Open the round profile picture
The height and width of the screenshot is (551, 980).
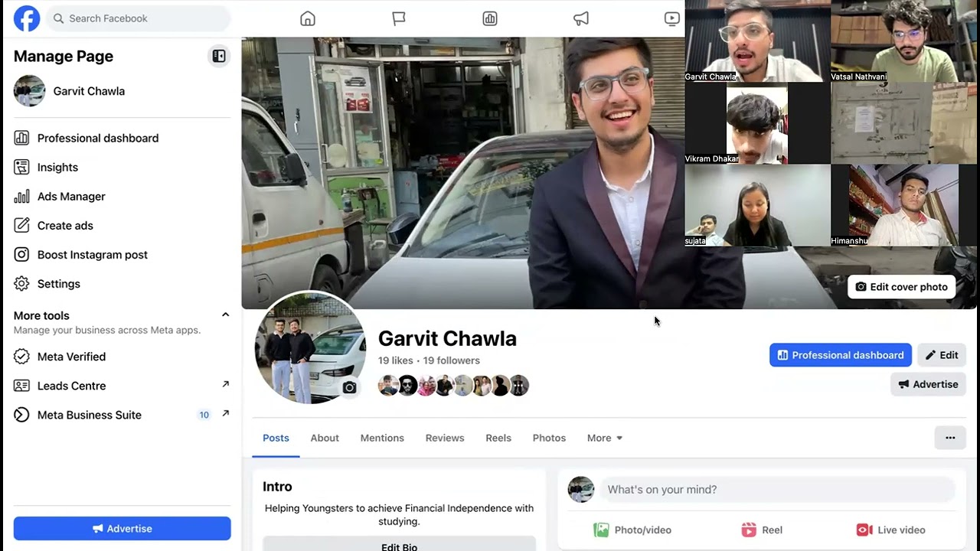coord(310,348)
